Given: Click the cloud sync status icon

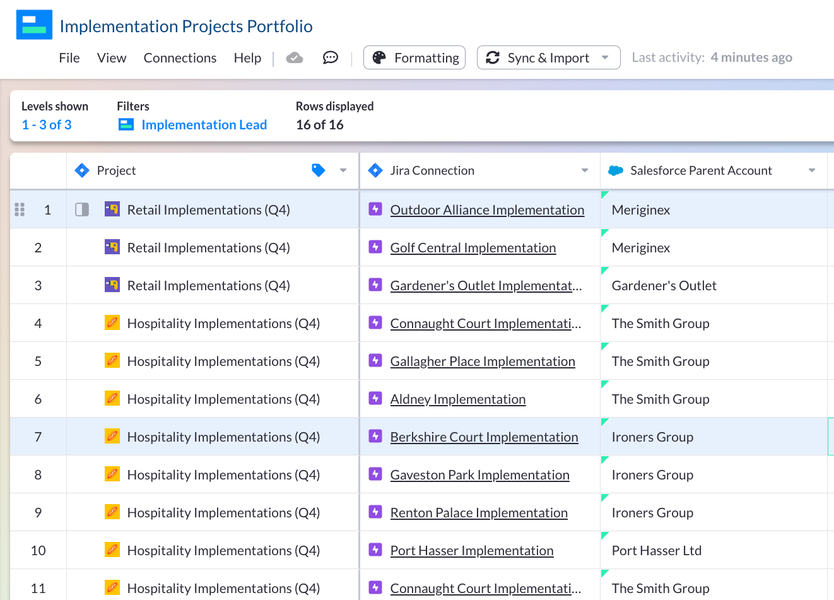Looking at the screenshot, I should [x=295, y=57].
